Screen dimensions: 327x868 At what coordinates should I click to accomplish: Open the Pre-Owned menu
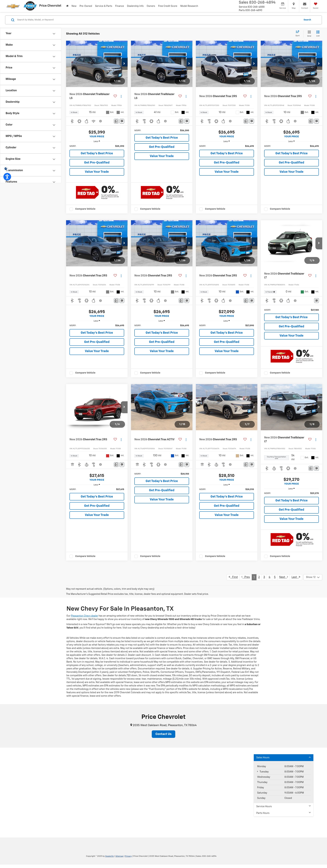point(85,6)
